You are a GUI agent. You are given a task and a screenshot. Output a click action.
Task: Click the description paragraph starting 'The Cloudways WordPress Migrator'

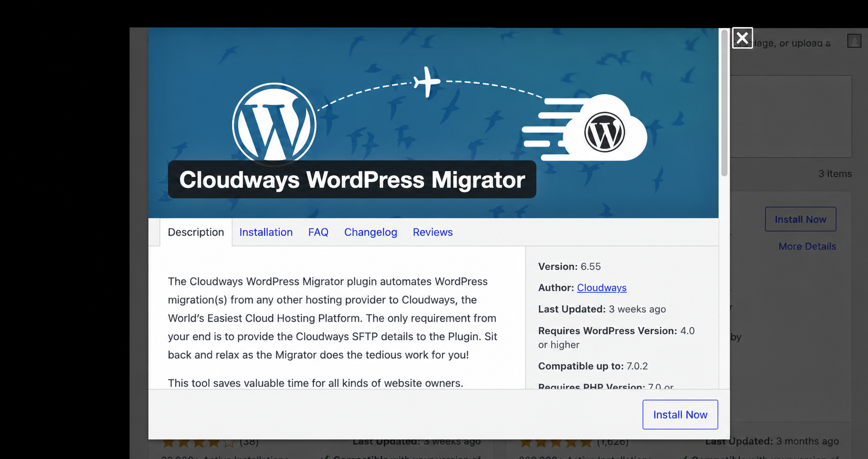333,318
